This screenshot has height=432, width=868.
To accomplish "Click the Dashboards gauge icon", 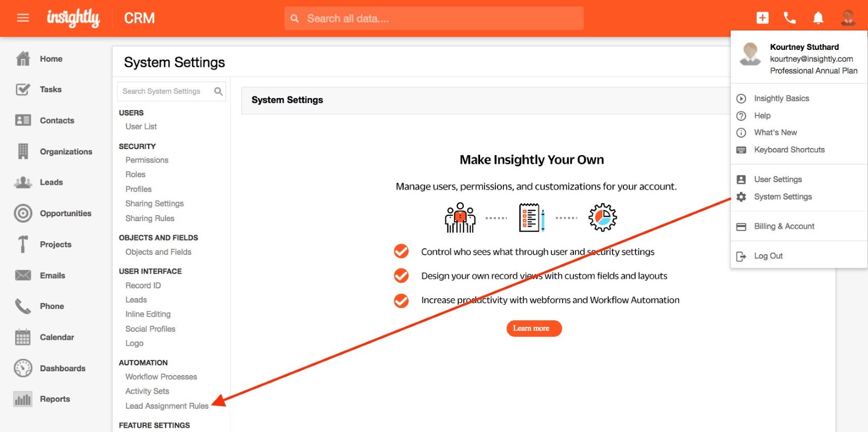I will (23, 368).
